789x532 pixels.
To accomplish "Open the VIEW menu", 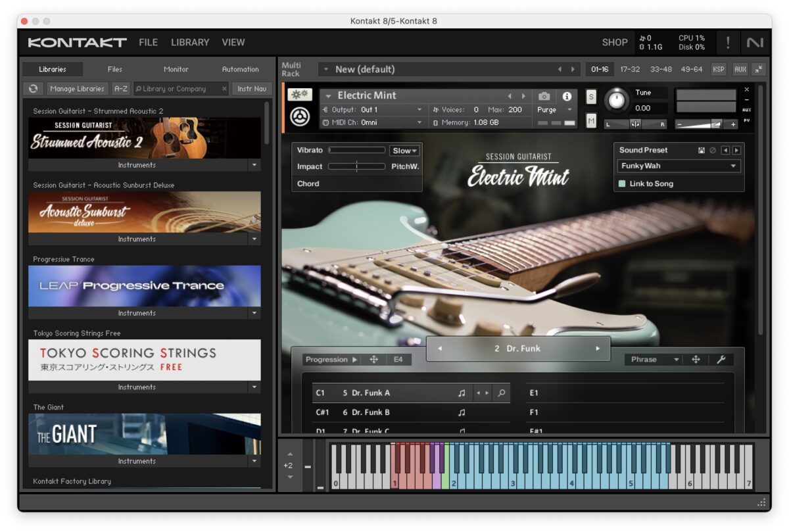I will point(233,42).
